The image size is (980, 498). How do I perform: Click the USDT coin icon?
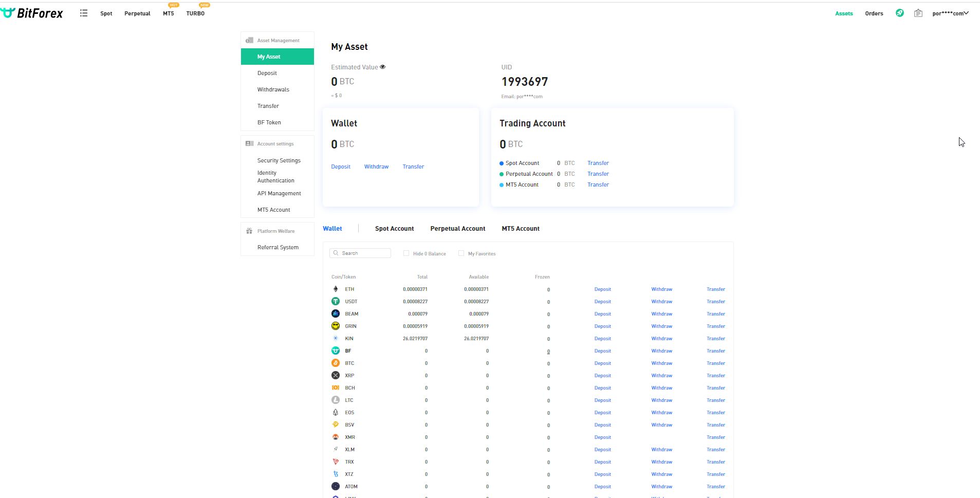pos(336,301)
